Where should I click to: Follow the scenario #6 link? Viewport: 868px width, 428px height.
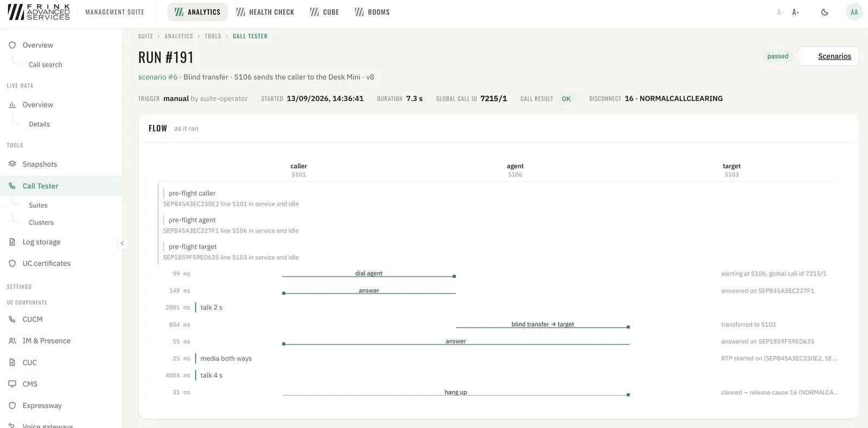pos(158,77)
